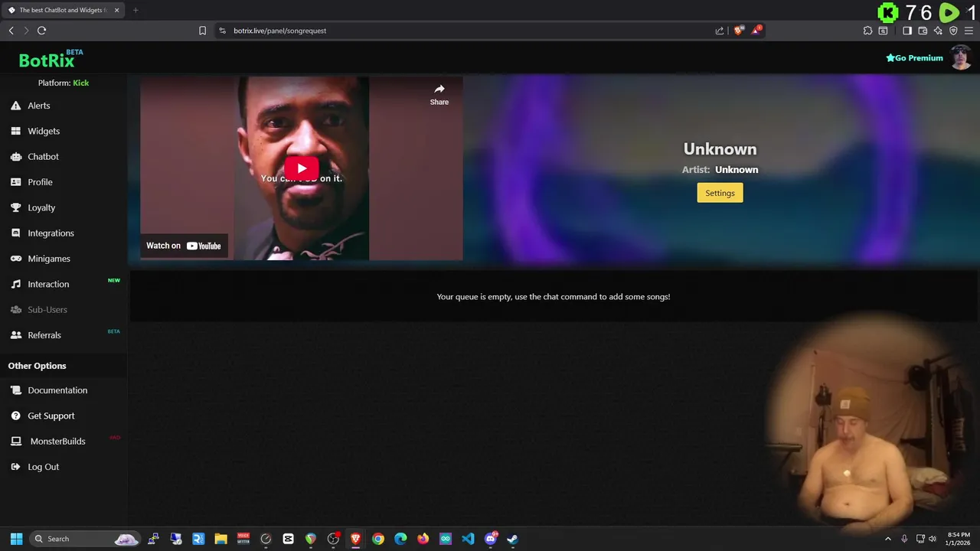The height and width of the screenshot is (551, 980).
Task: Open the Arduino IDE taskbar icon
Action: click(446, 539)
